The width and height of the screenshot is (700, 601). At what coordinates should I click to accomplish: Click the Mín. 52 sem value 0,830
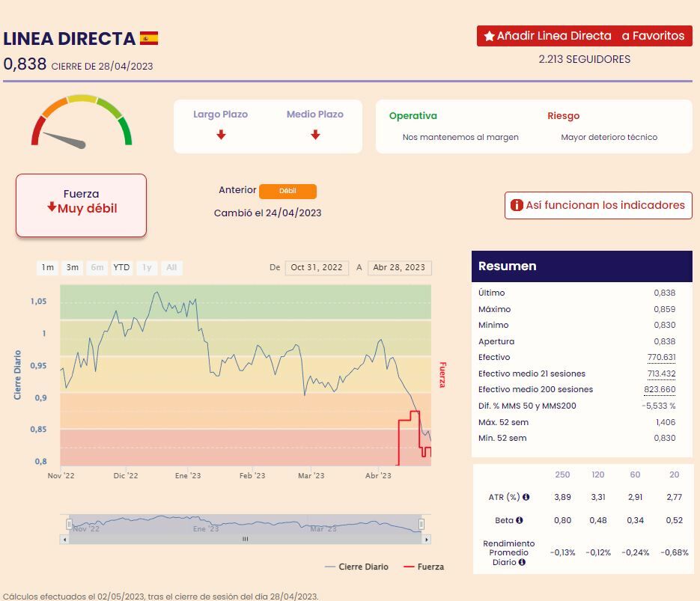pos(664,438)
